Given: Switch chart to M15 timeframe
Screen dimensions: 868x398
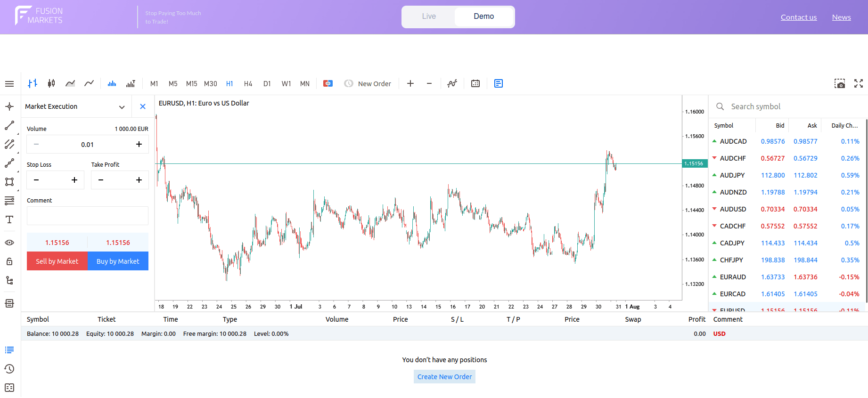Looking at the screenshot, I should click(x=191, y=83).
